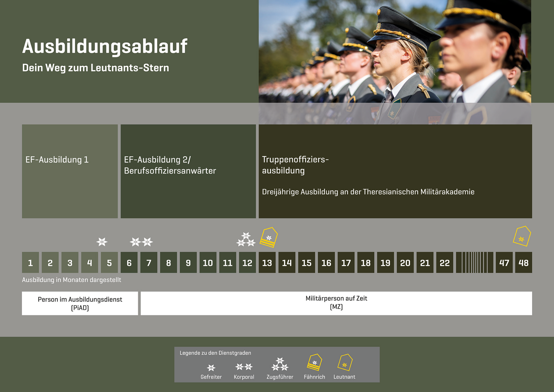Click month 13 on the timeline
The height and width of the screenshot is (392, 554).
pos(267,263)
